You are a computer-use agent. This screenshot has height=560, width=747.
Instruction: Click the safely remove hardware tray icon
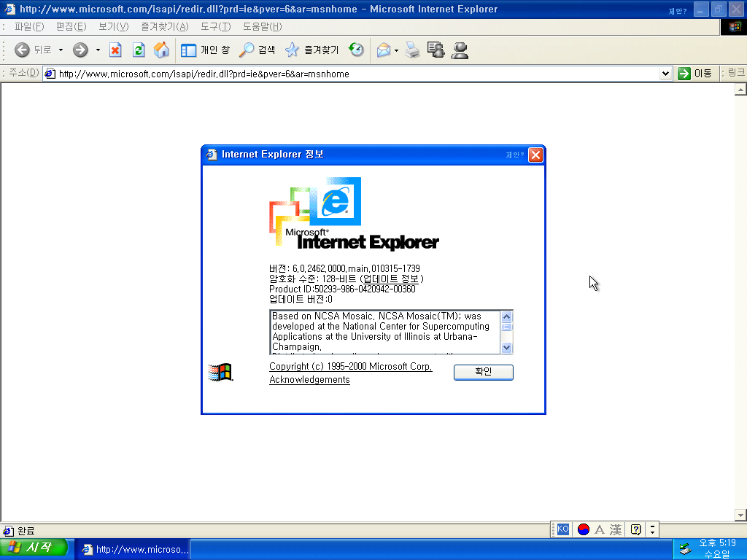(x=685, y=549)
